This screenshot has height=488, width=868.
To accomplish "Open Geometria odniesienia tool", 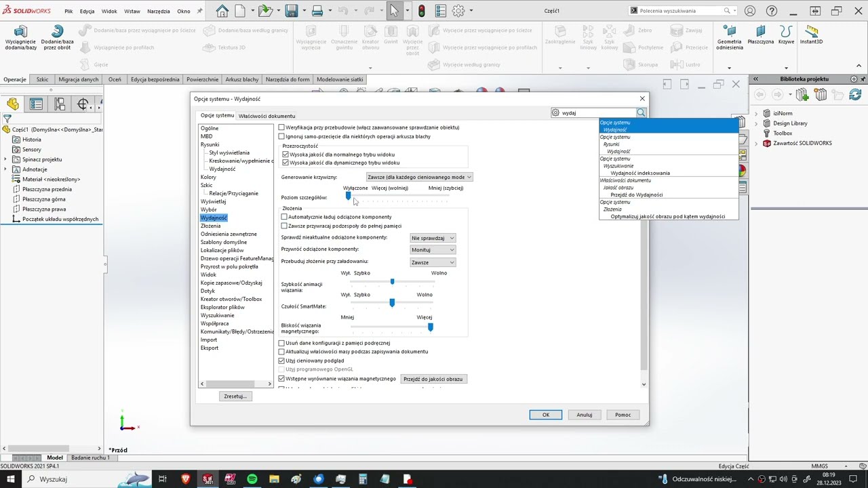I will [730, 37].
